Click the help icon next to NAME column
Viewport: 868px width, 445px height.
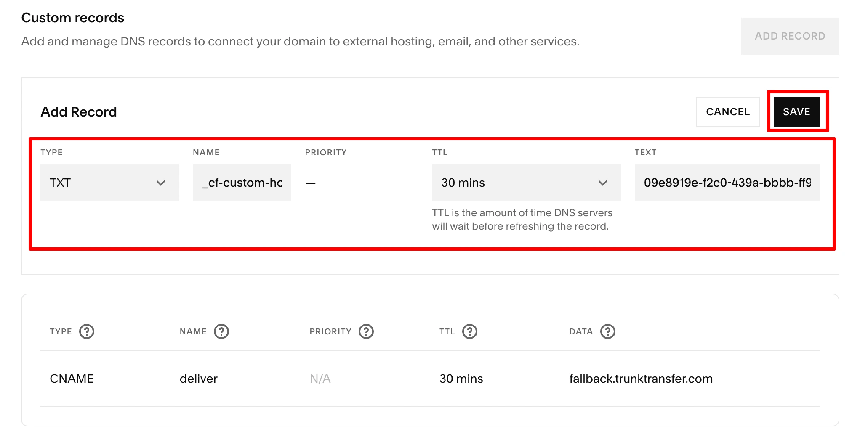click(x=221, y=331)
